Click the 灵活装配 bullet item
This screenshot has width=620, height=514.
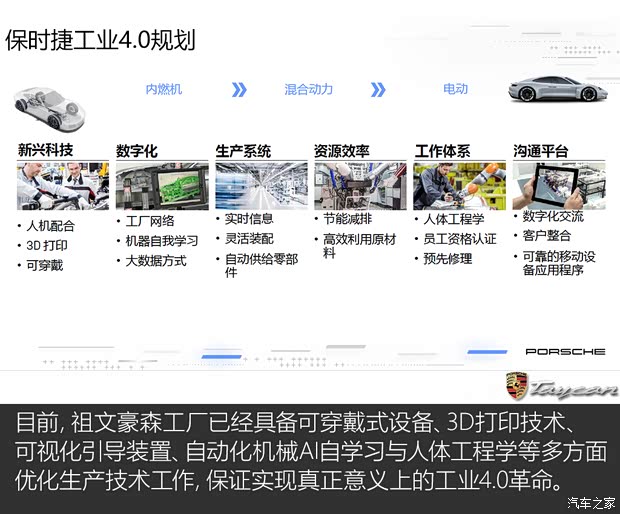pyautogui.click(x=245, y=239)
